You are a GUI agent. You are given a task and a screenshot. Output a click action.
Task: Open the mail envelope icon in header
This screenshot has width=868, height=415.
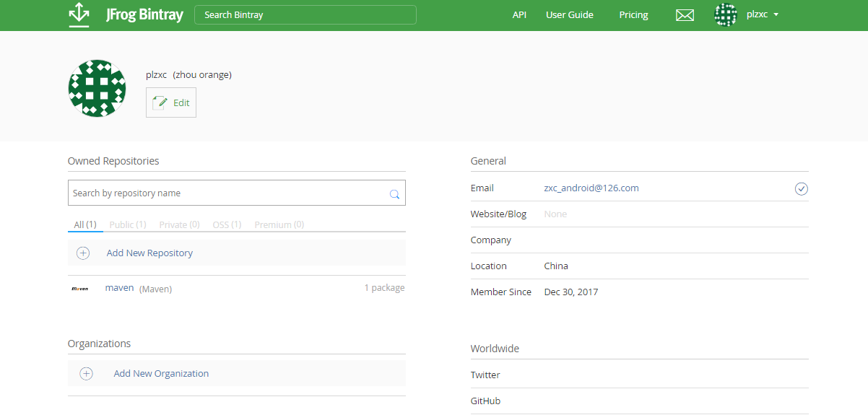click(x=685, y=15)
